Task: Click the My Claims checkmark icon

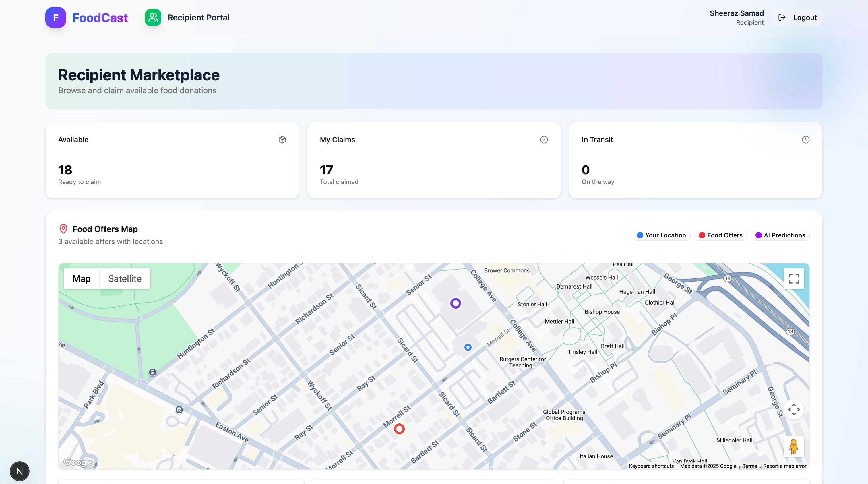Action: (544, 140)
